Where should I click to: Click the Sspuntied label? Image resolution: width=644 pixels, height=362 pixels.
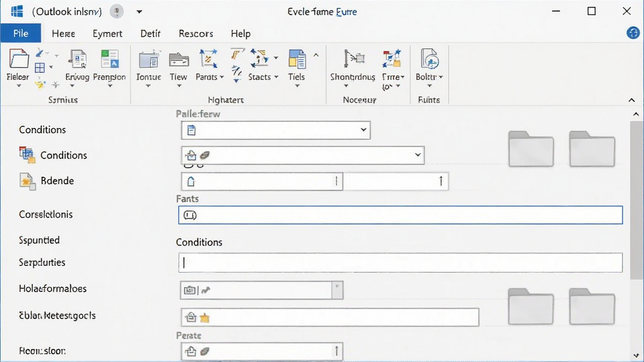click(39, 240)
